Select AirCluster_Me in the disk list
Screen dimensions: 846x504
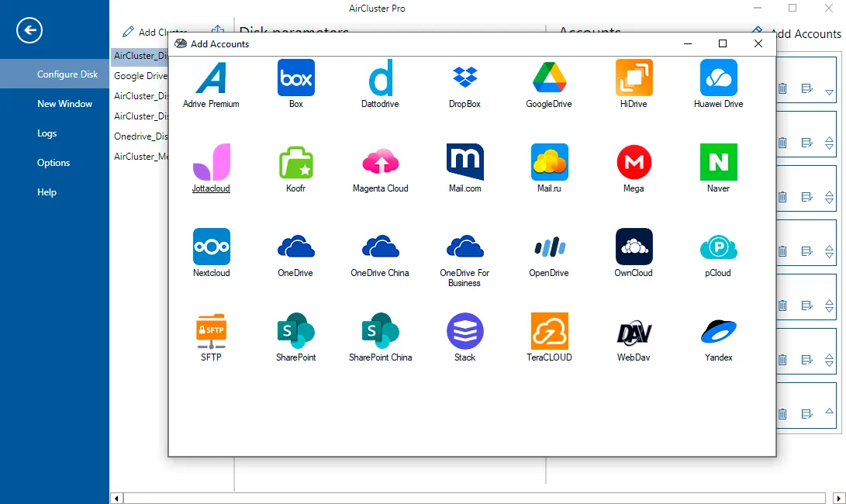click(140, 157)
